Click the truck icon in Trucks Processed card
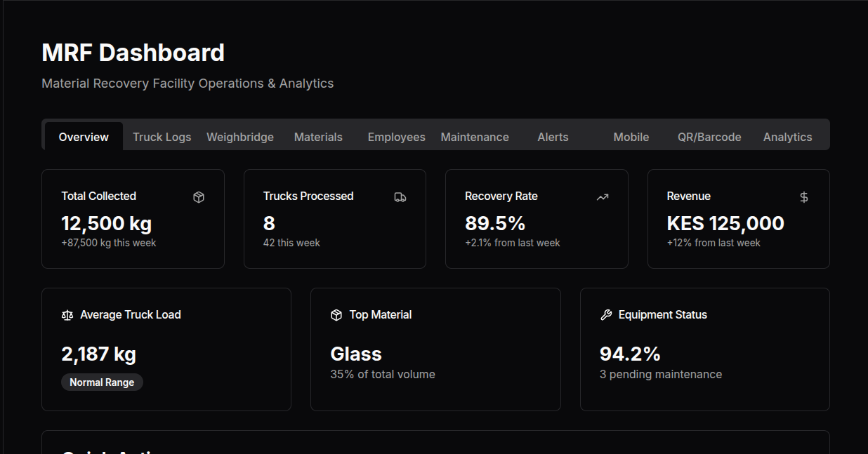868x454 pixels. pyautogui.click(x=400, y=197)
